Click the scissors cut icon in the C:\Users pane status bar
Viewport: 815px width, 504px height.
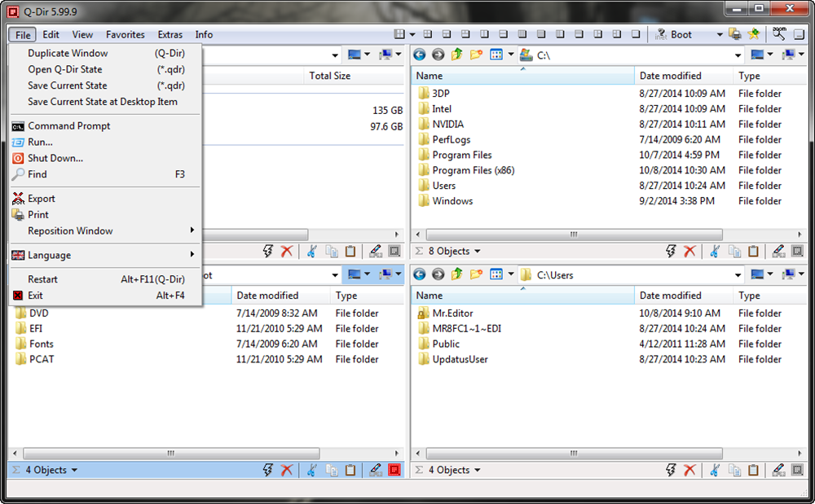[716, 471]
